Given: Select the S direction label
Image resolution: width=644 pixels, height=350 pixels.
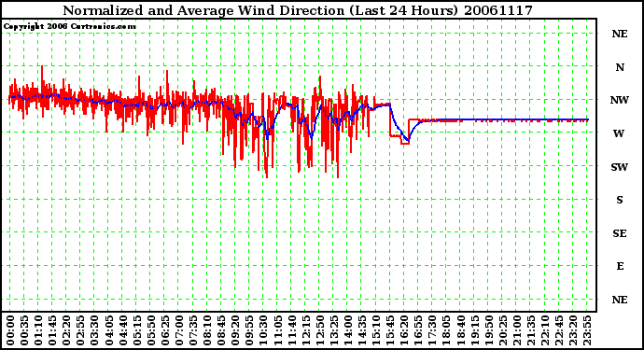Looking at the screenshot, I should tap(620, 200).
